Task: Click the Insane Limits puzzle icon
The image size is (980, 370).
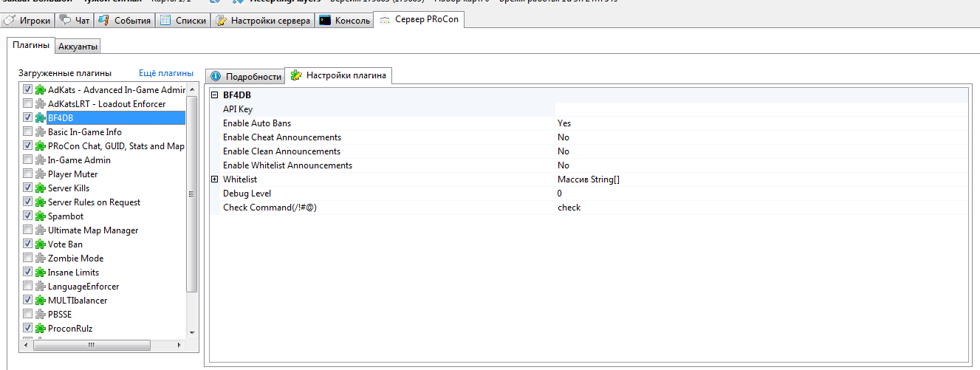Action: point(40,273)
